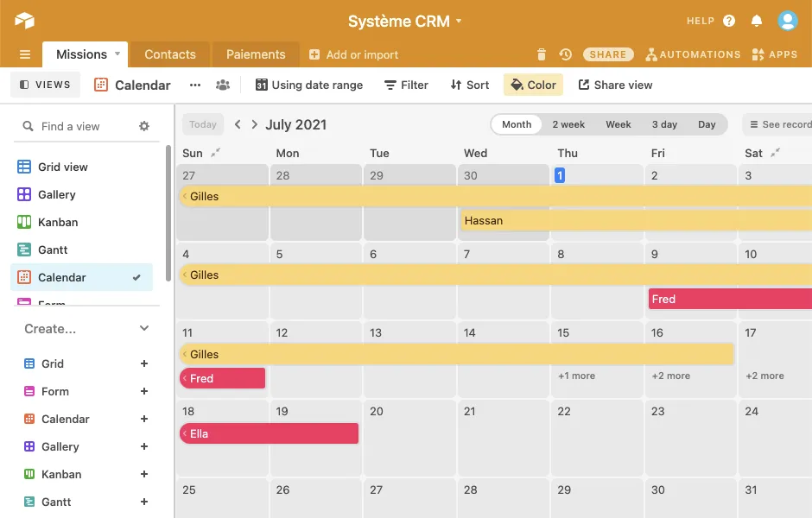Viewport: 812px width, 518px height.
Task: Select the Kanban view in sidebar
Action: tap(81, 222)
